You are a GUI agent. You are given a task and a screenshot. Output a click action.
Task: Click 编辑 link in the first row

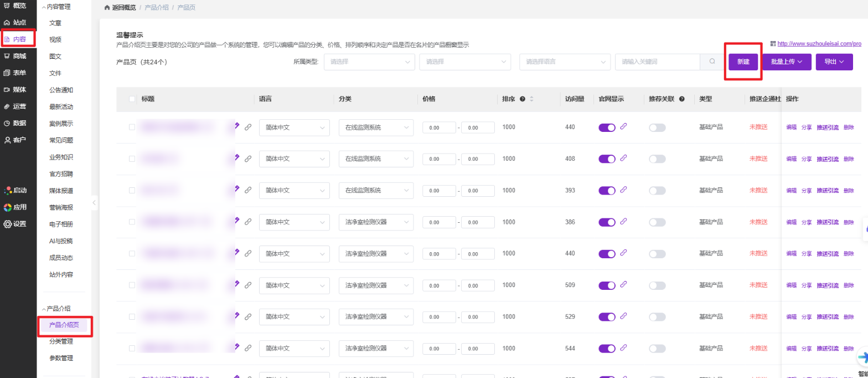791,127
